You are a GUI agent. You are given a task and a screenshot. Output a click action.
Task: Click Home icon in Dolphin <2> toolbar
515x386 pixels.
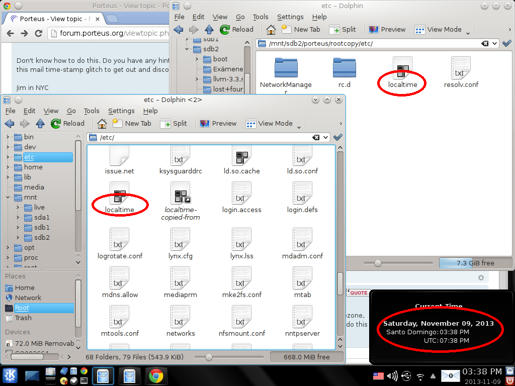pyautogui.click(x=102, y=124)
